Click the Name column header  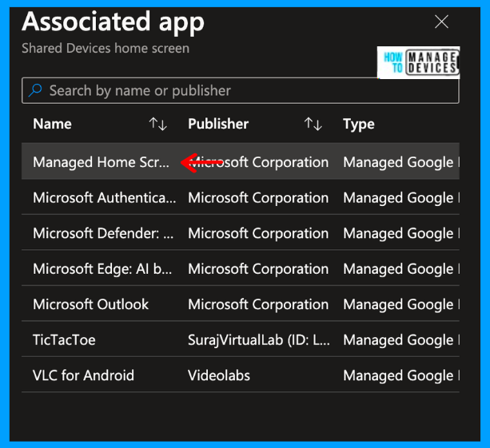(x=52, y=124)
